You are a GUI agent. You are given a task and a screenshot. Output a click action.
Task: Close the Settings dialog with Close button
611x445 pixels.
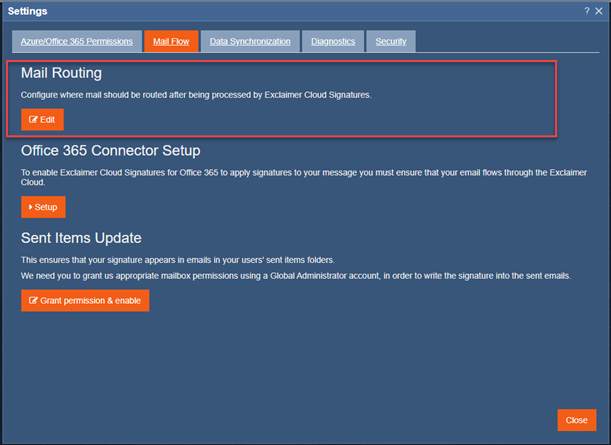tap(576, 420)
